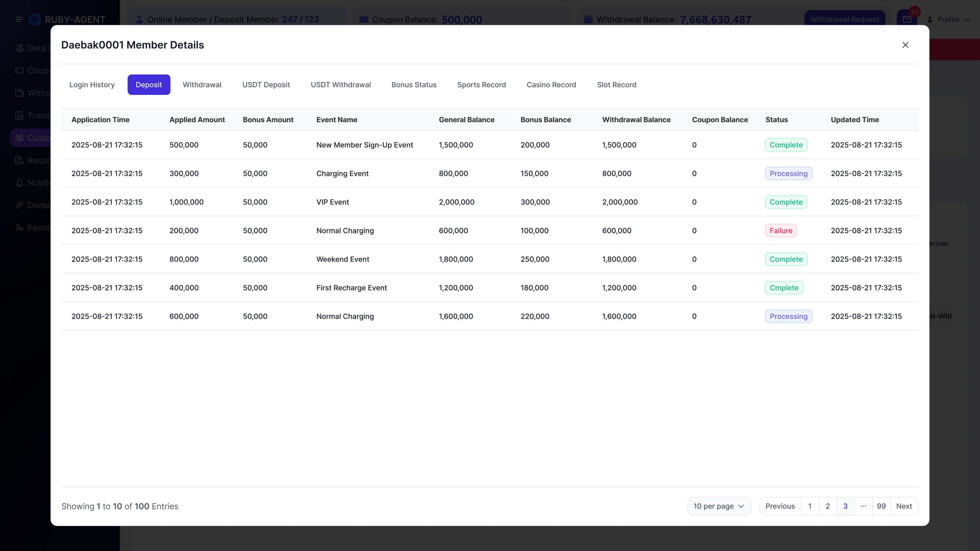Click Processing status in the 600,000 row
The height and width of the screenshot is (551, 980).
(789, 316)
